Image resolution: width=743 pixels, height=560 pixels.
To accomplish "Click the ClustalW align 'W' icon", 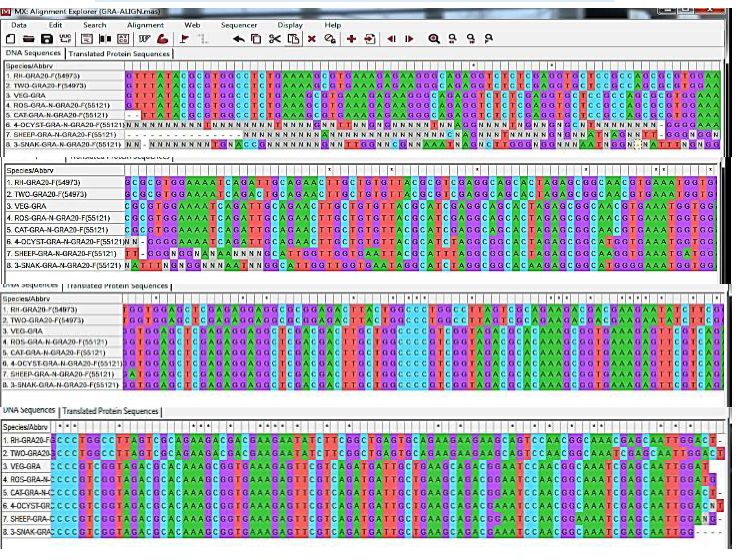I will point(144,39).
